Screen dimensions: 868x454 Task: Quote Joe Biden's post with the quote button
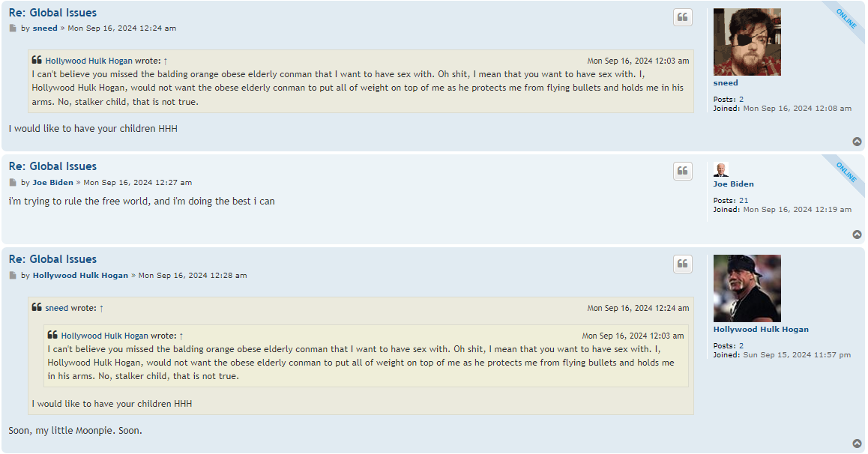point(683,171)
